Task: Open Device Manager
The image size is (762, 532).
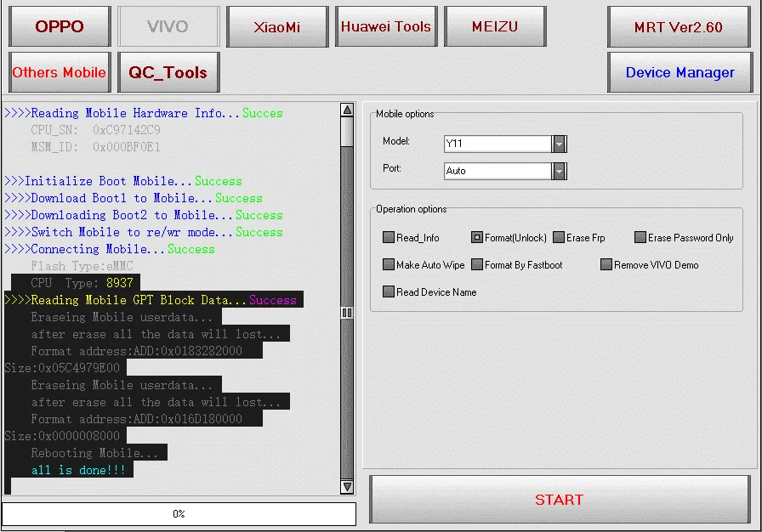Action: coord(680,72)
